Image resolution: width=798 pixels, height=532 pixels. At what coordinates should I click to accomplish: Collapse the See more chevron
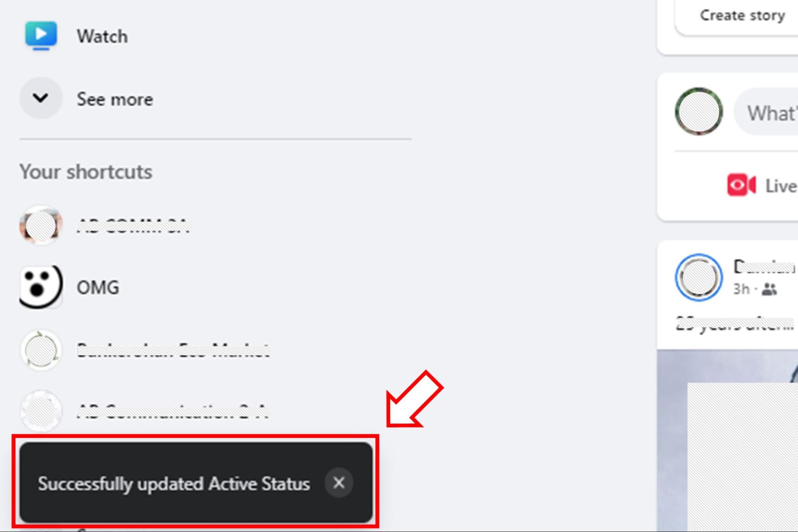tap(40, 98)
